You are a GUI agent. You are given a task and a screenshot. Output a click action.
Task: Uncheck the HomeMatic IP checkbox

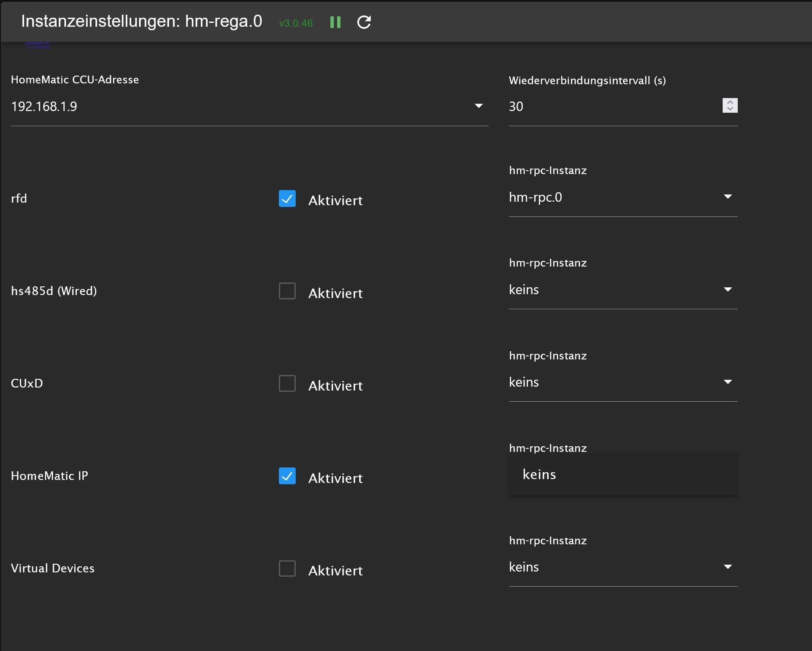coord(287,476)
